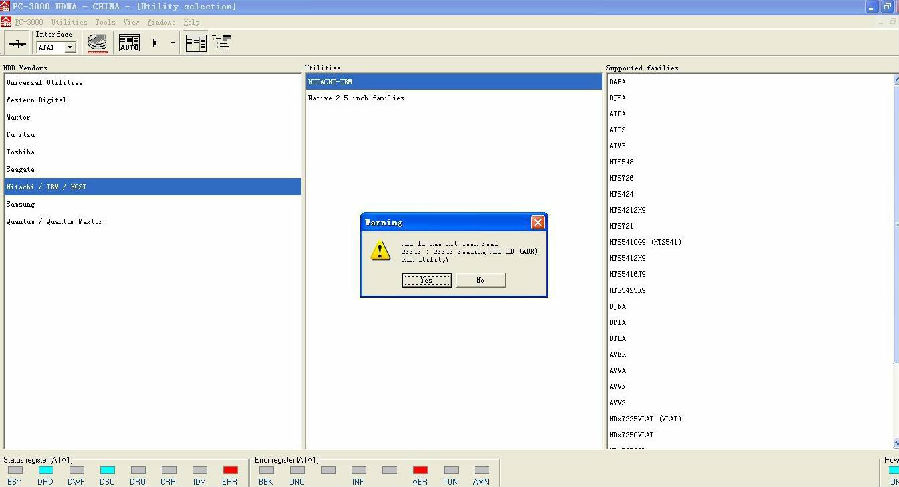The image size is (899, 487).
Task: Click the red ERR status indicator
Action: click(x=230, y=470)
